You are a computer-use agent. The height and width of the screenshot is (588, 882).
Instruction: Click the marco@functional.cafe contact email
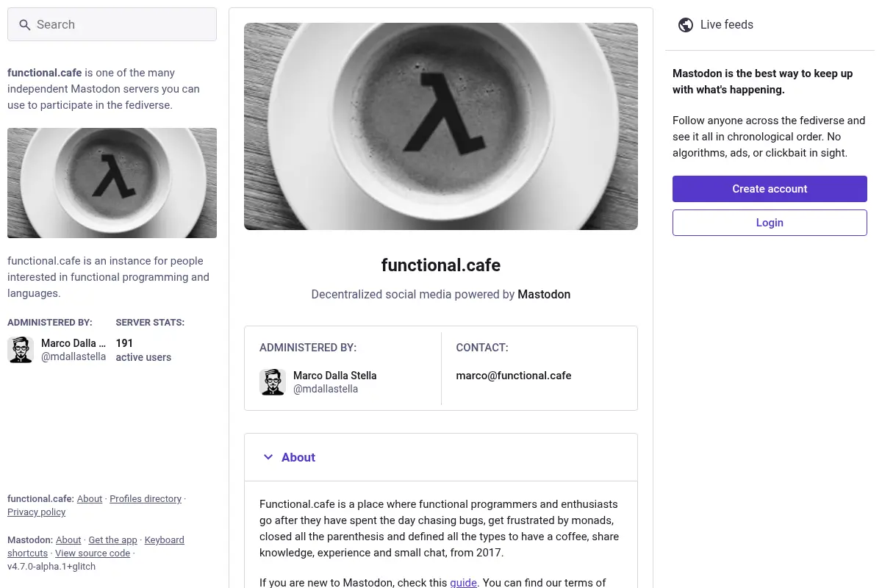tap(514, 376)
